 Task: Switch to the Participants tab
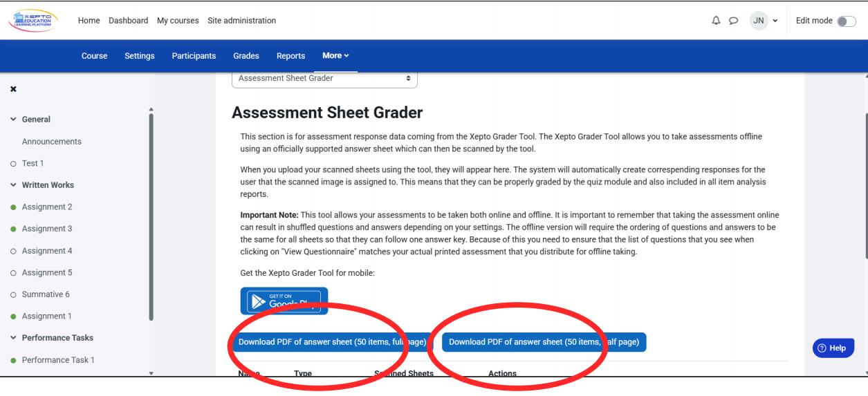click(x=194, y=56)
